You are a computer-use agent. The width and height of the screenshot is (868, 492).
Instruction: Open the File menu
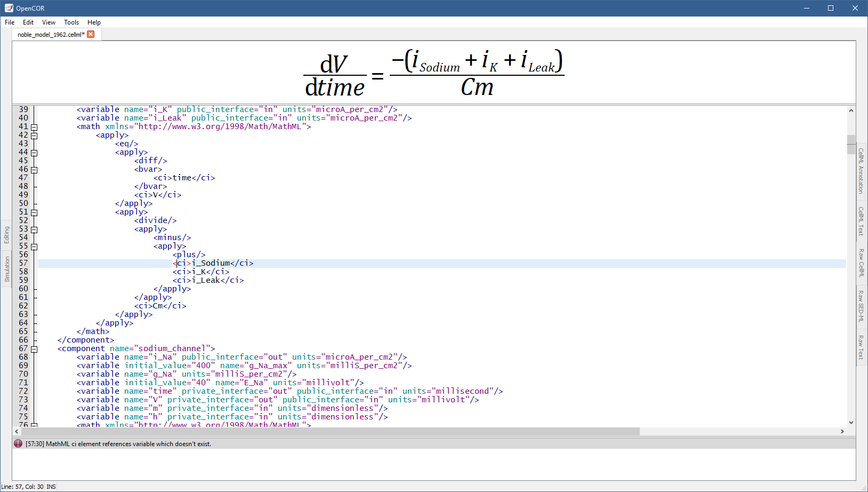click(10, 22)
